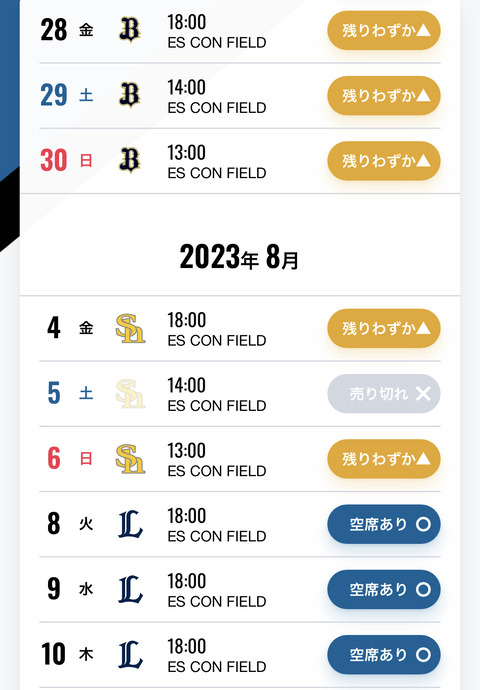Click the Hawks logo for August 6
Viewport: 480px width, 690px height.
(130, 459)
